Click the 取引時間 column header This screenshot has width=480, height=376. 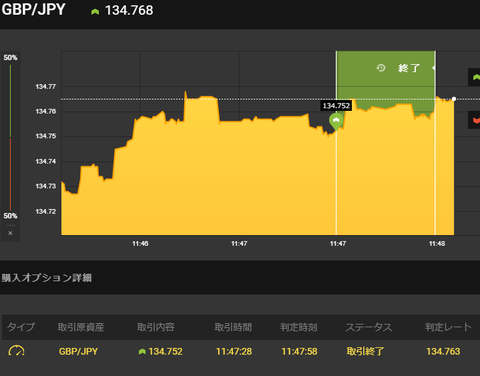coord(233,327)
